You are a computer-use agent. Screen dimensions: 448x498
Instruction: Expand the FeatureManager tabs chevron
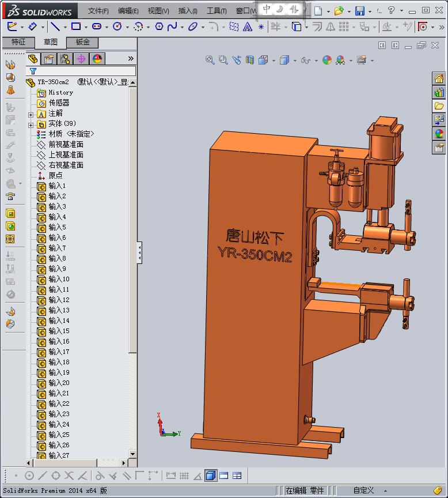(131, 58)
